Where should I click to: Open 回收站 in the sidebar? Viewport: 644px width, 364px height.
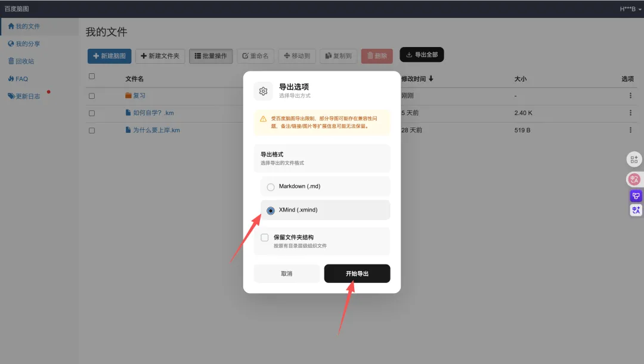(x=24, y=61)
